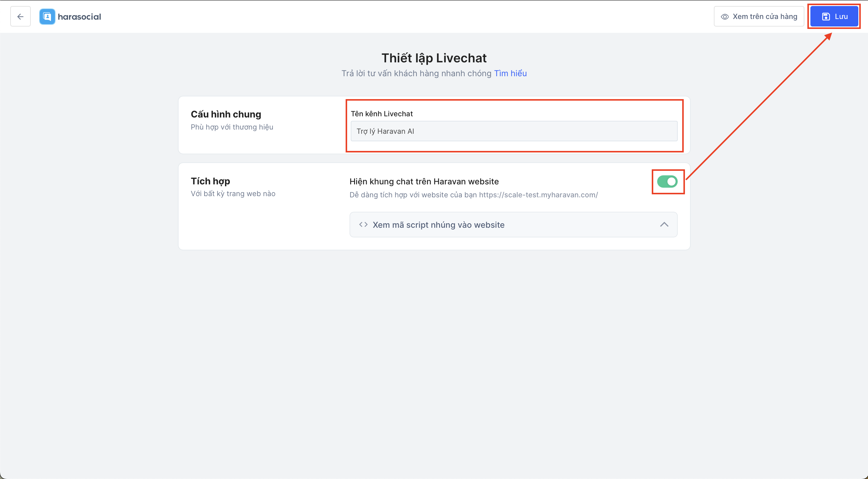Click the scale-test.myharavan.com URL text
Image resolution: width=868 pixels, height=479 pixels.
click(538, 195)
